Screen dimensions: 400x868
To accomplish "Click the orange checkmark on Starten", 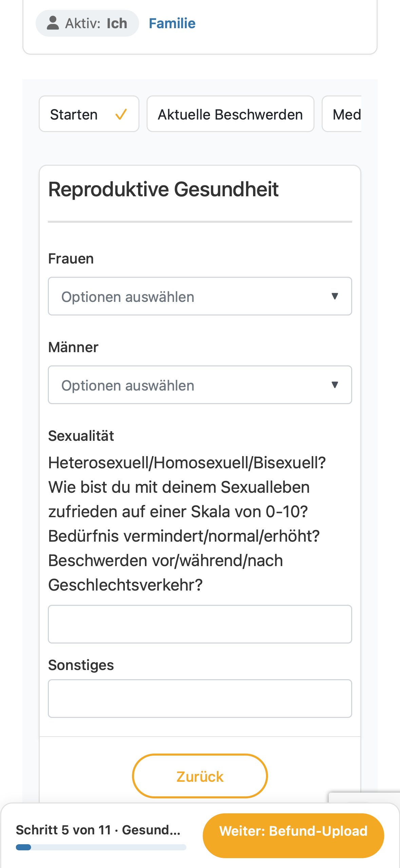I will [x=121, y=114].
